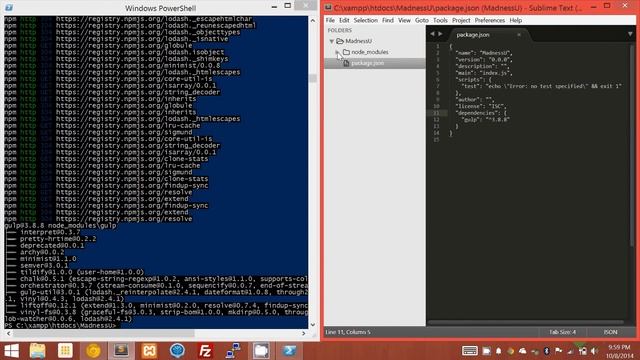Viewport: 640px width, 360px height.
Task: Close the package.json tab
Action: pyautogui.click(x=519, y=35)
